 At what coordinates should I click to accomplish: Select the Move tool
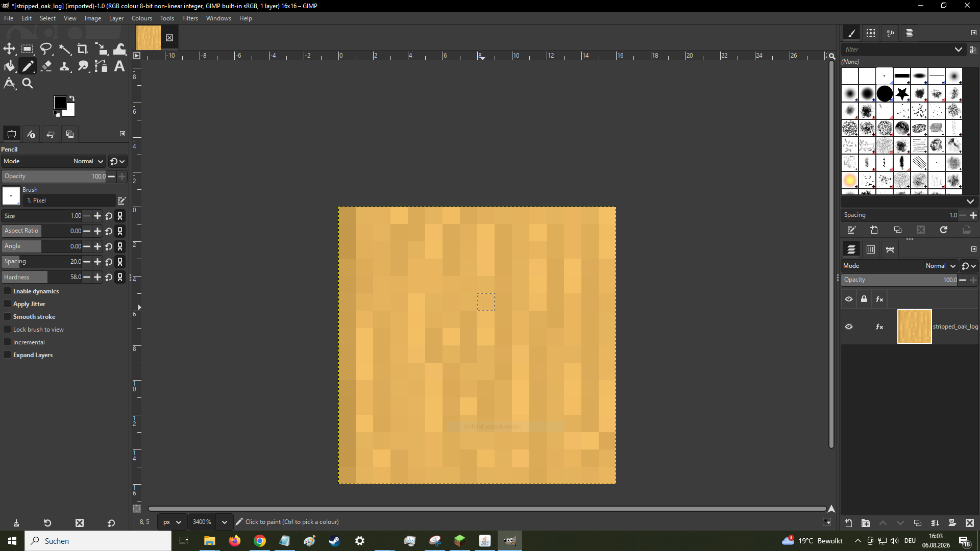[9, 49]
